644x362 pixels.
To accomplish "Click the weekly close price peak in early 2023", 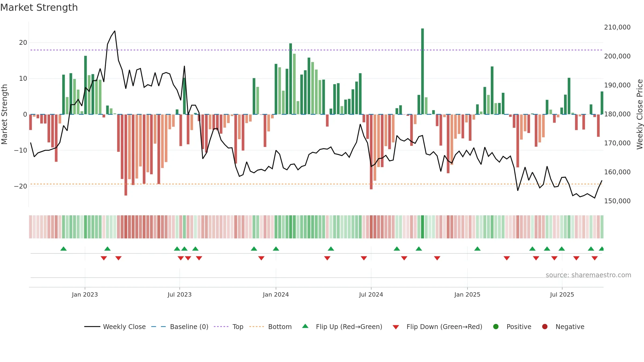I will (x=115, y=31).
